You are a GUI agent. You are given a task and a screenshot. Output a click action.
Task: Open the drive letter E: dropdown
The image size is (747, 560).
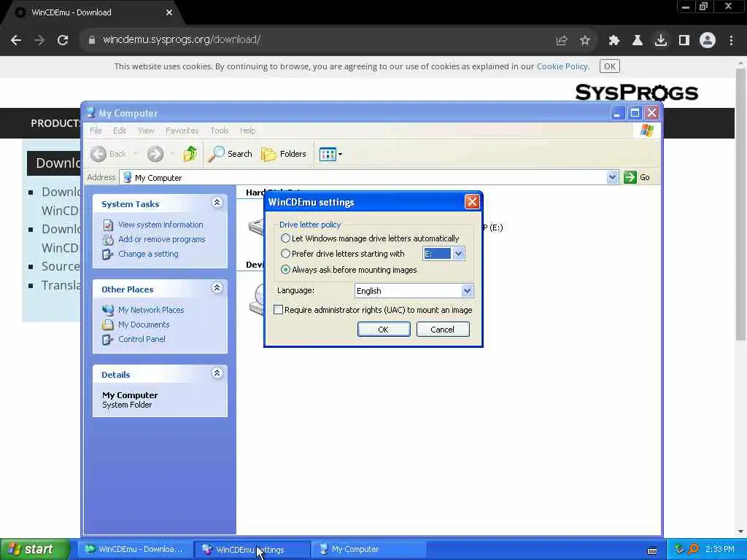(x=458, y=254)
